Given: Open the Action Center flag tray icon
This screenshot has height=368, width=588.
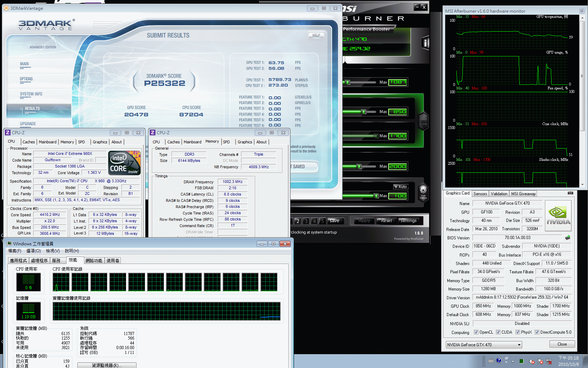Looking at the screenshot, I should click(540, 361).
